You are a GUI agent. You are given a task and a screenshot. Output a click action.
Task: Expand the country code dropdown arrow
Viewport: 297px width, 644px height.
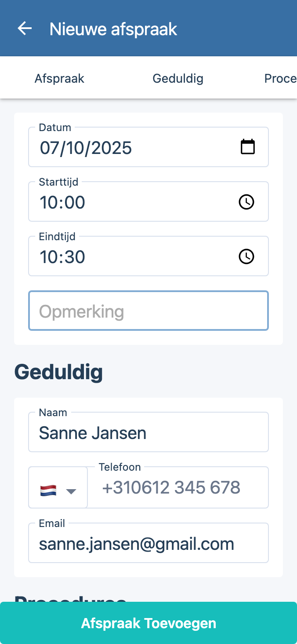coord(71,491)
